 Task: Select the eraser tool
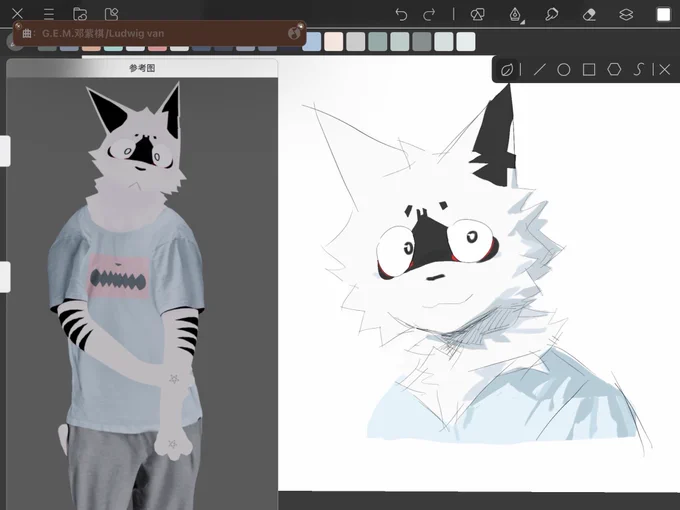pyautogui.click(x=589, y=14)
